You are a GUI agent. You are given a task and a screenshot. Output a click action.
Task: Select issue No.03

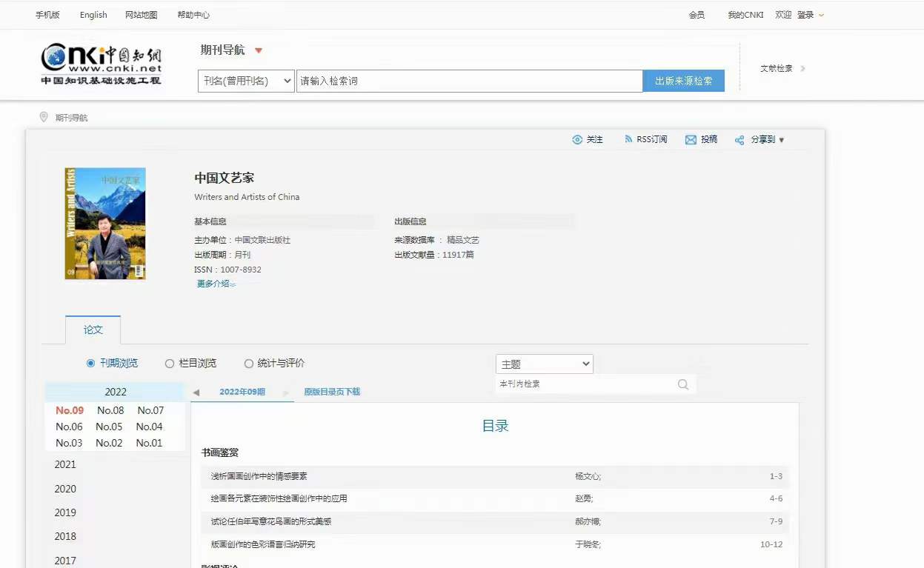(x=69, y=443)
